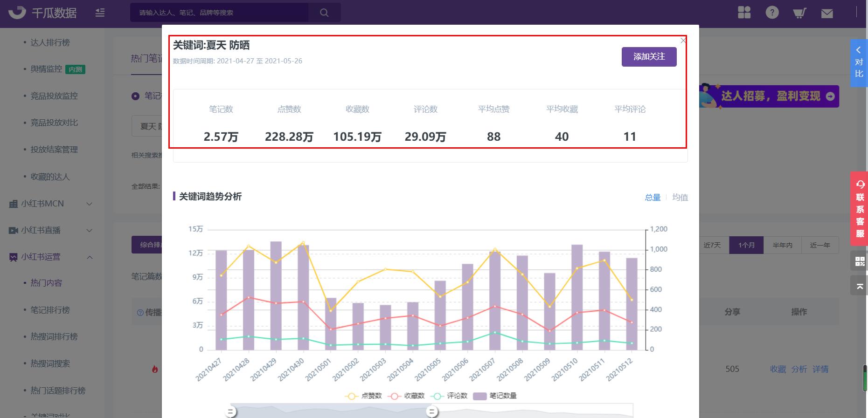Click the red flame hot icon
This screenshot has height=418, width=868.
click(155, 369)
